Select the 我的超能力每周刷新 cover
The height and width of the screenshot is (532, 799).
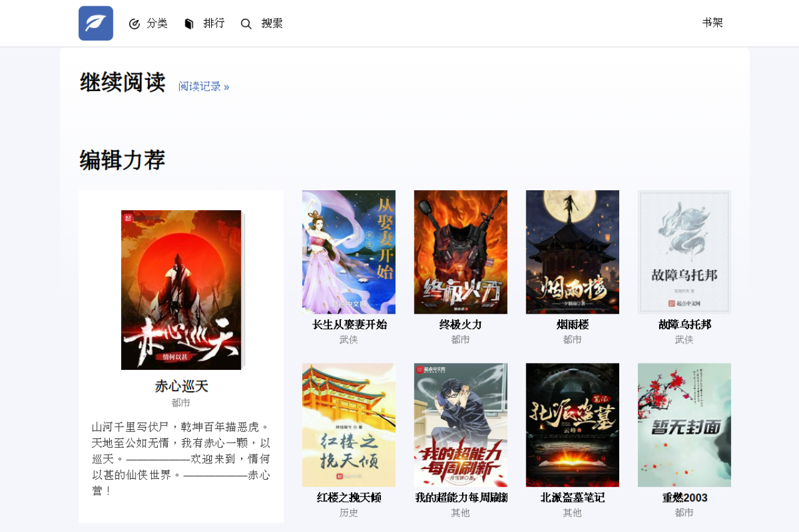461,425
